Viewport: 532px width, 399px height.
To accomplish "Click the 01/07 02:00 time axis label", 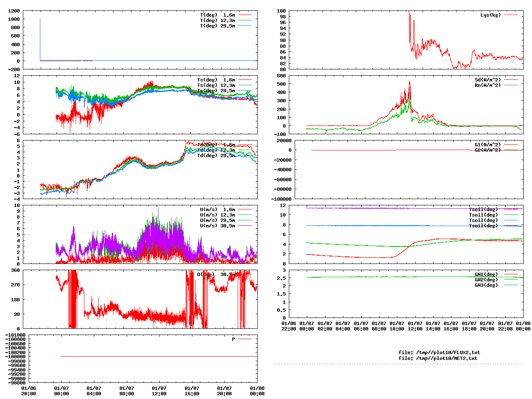I will [x=325, y=326].
